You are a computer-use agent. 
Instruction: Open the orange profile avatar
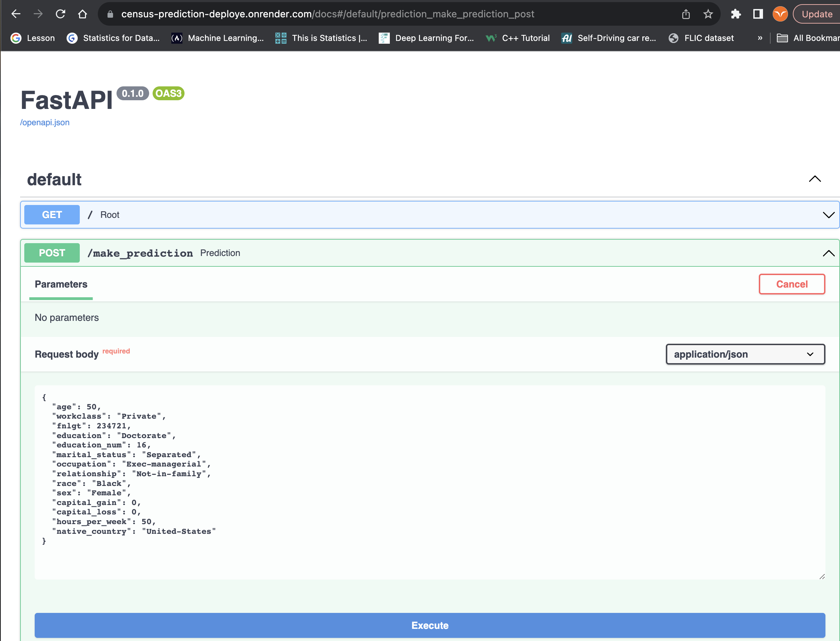tap(780, 14)
